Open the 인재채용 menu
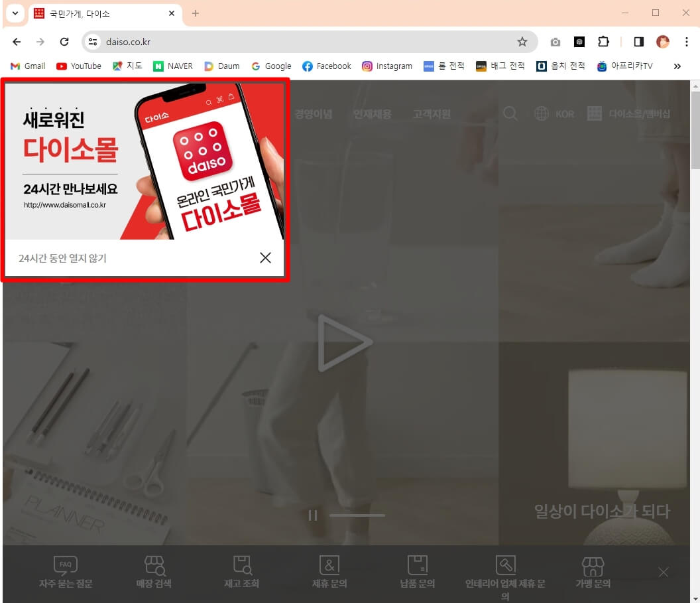The width and height of the screenshot is (700, 603). click(x=373, y=114)
